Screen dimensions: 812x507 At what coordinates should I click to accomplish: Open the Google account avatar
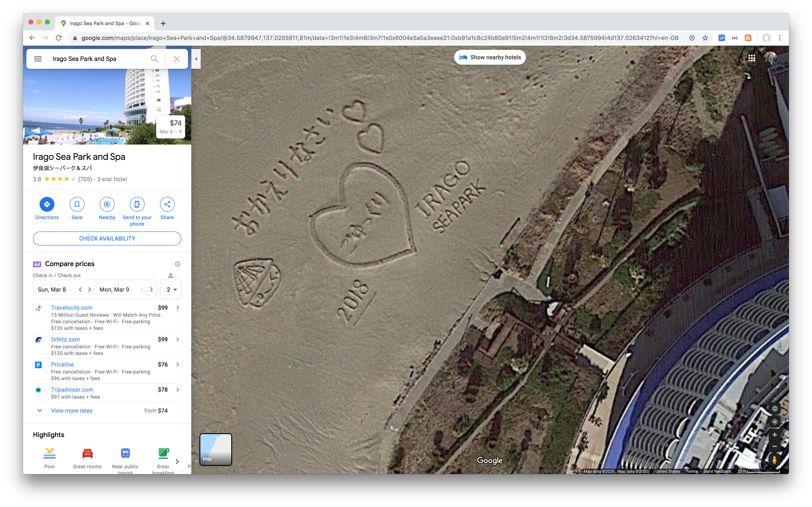coord(770,58)
